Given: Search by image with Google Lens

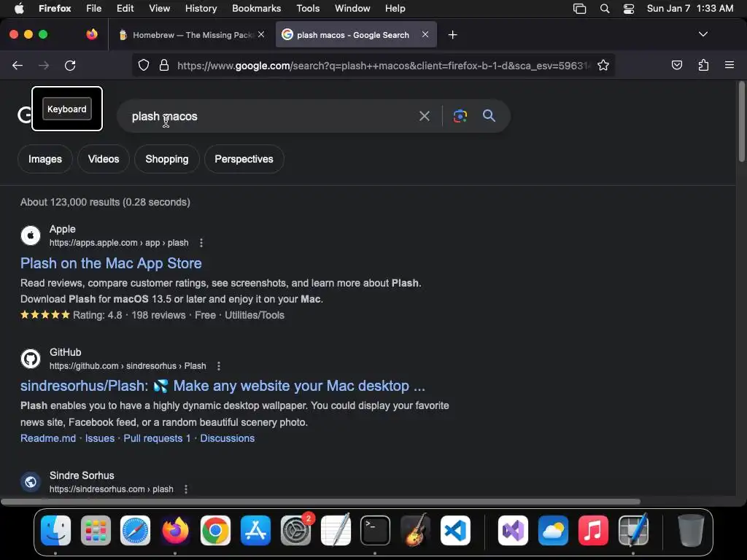Looking at the screenshot, I should coord(460,116).
